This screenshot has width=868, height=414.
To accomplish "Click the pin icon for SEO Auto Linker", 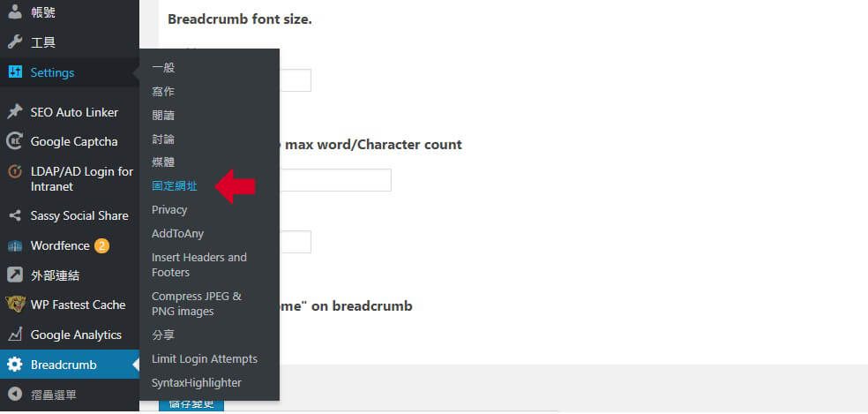I will pyautogui.click(x=15, y=112).
